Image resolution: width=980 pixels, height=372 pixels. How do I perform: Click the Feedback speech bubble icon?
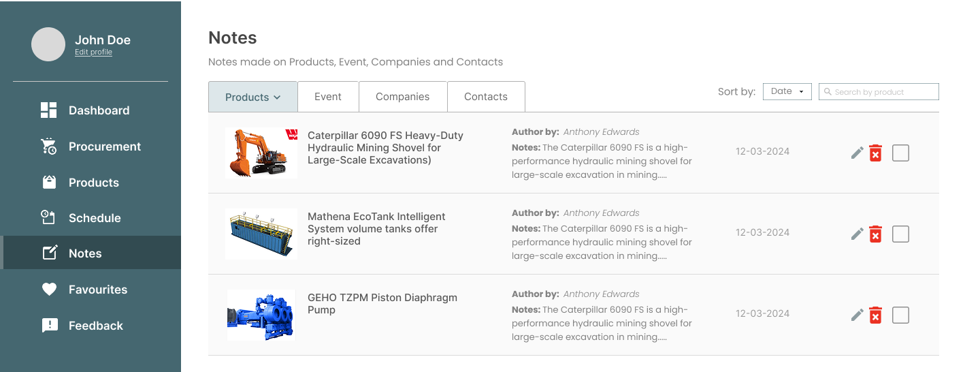point(49,326)
